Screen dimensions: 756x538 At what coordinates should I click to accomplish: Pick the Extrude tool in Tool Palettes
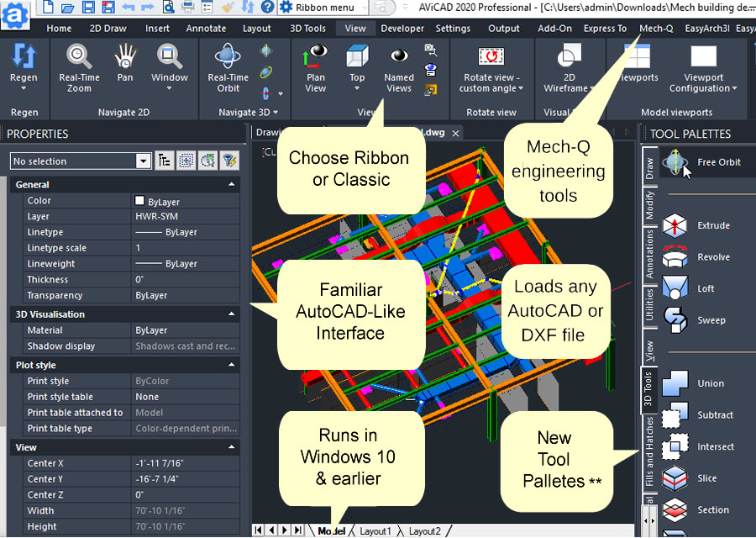(696, 225)
